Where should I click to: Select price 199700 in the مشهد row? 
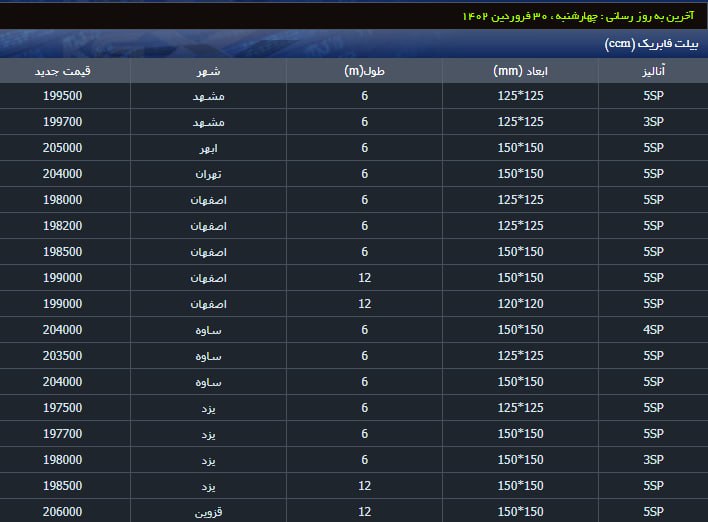click(x=63, y=122)
